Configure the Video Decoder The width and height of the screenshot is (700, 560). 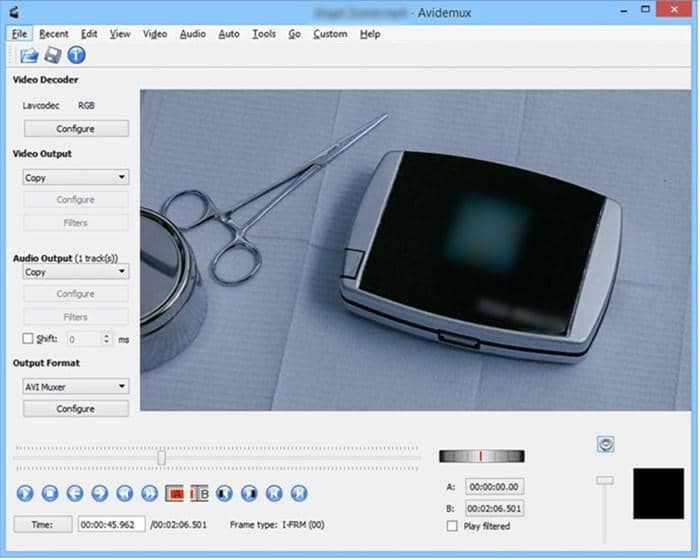tap(76, 129)
